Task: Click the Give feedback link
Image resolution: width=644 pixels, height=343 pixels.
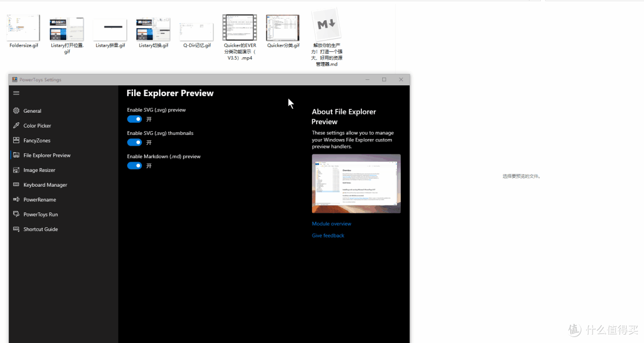Action: (x=328, y=236)
